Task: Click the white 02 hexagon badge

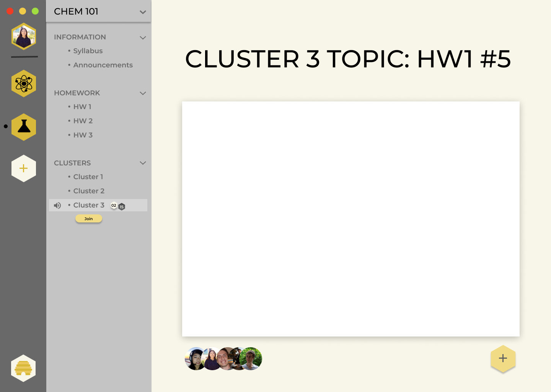Action: click(114, 206)
